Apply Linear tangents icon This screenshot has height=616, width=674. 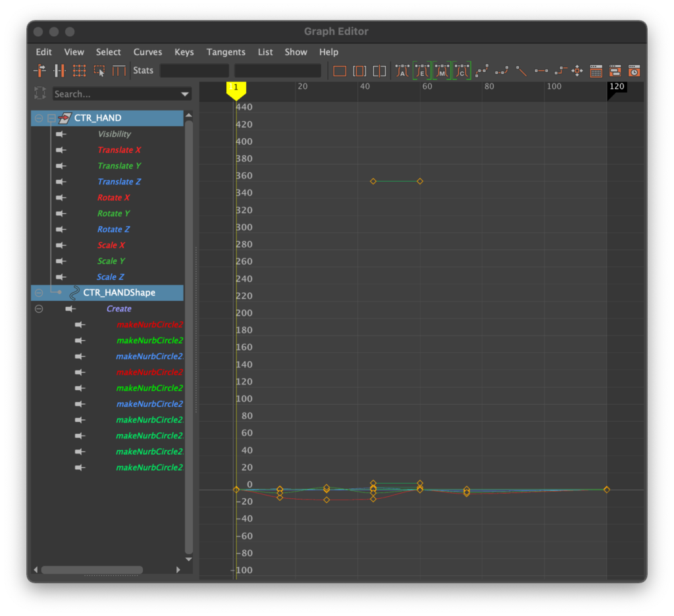(x=522, y=70)
